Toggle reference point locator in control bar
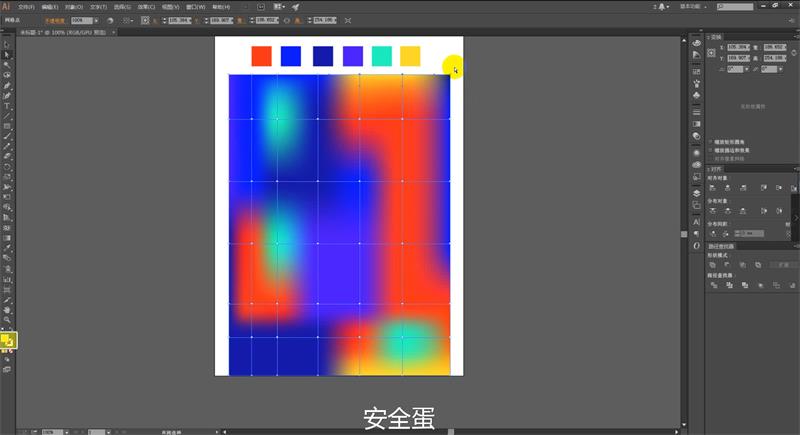This screenshot has width=800, height=435. (145, 20)
